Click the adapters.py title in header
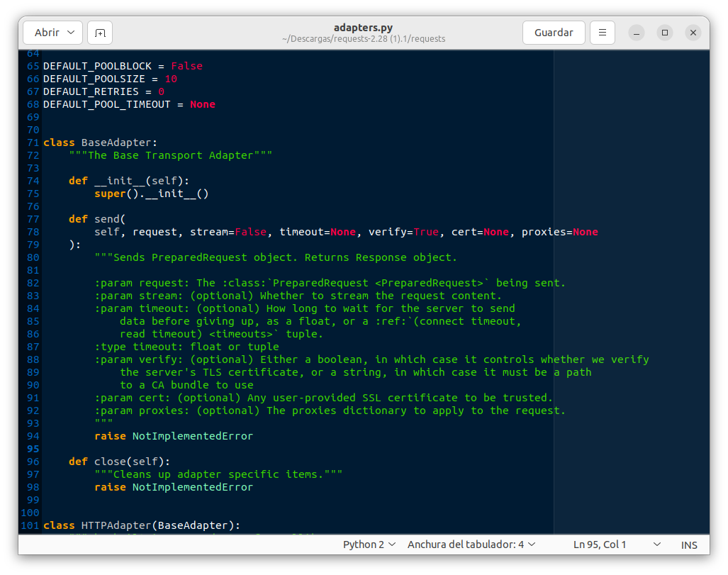The width and height of the screenshot is (728, 575). (363, 27)
